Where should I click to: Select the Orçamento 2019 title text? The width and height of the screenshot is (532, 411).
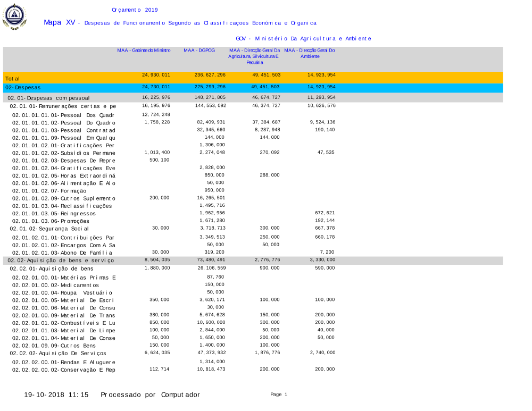[x=135, y=10]
